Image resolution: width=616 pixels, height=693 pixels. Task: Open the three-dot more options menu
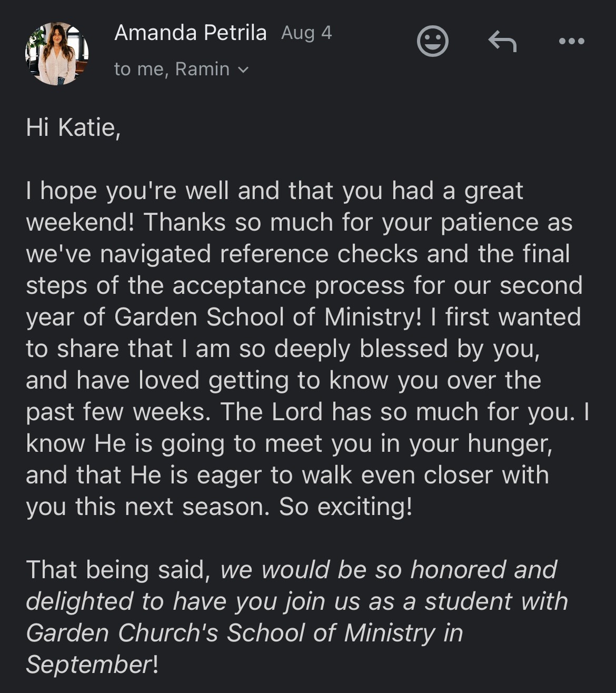tap(572, 41)
